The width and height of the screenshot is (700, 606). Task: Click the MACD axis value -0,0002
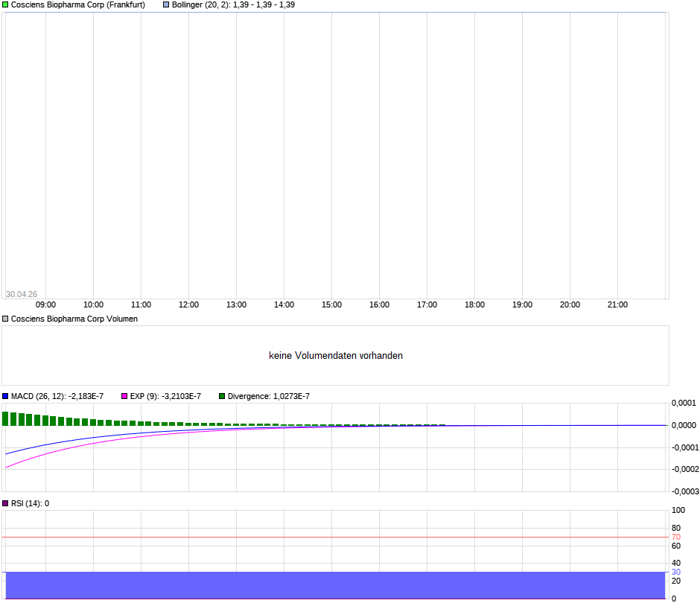(685, 470)
